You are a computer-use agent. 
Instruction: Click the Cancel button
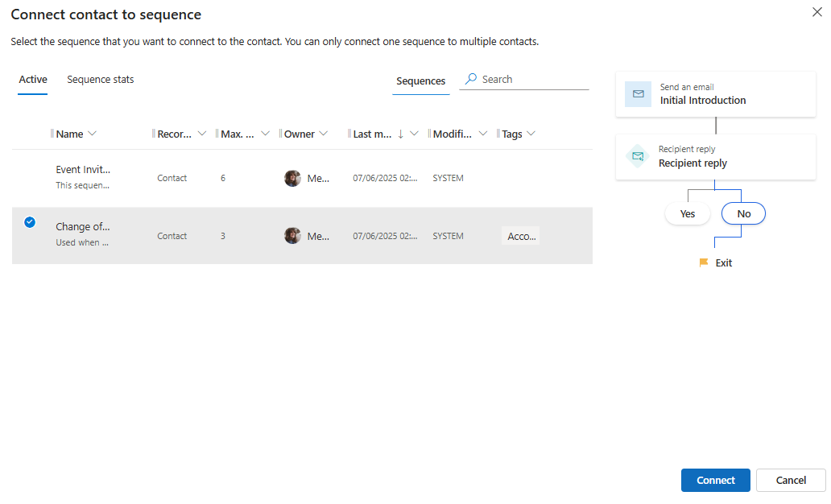tap(790, 480)
